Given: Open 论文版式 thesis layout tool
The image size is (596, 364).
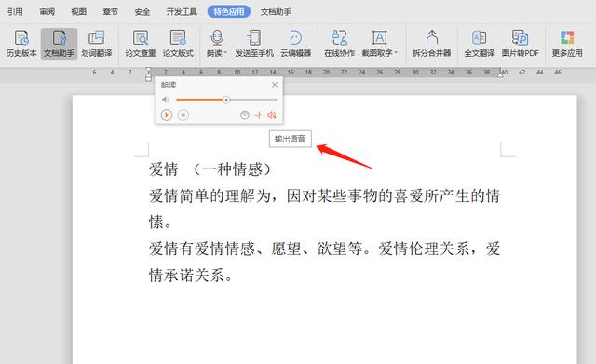Looking at the screenshot, I should coord(178,44).
